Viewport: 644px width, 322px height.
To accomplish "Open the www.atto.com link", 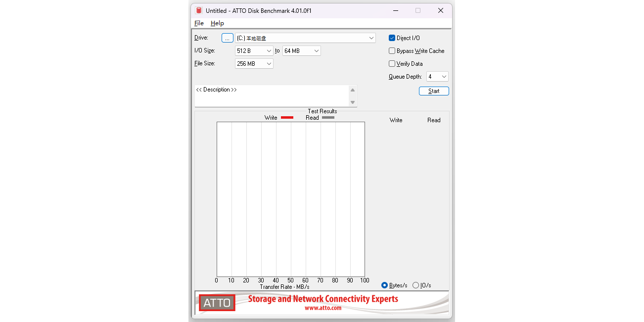I will (x=323, y=308).
